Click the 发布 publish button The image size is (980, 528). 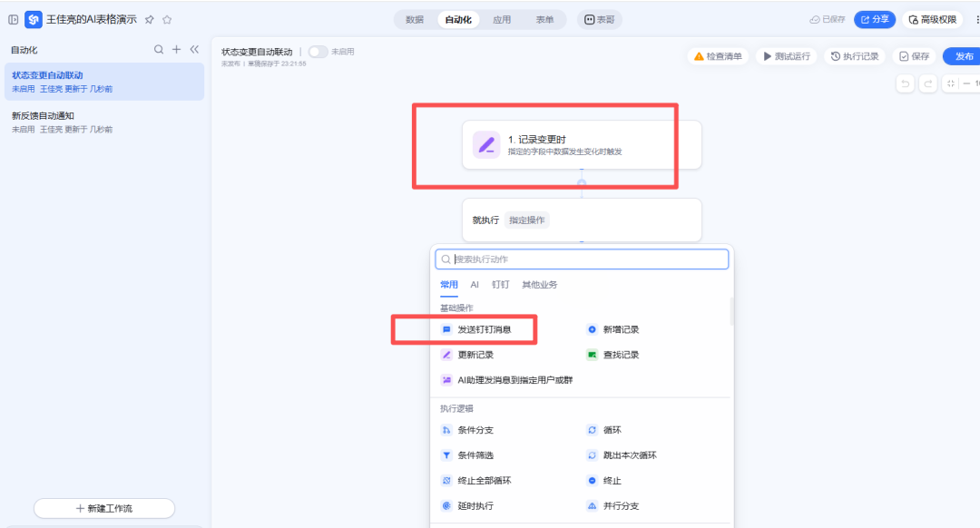(963, 56)
